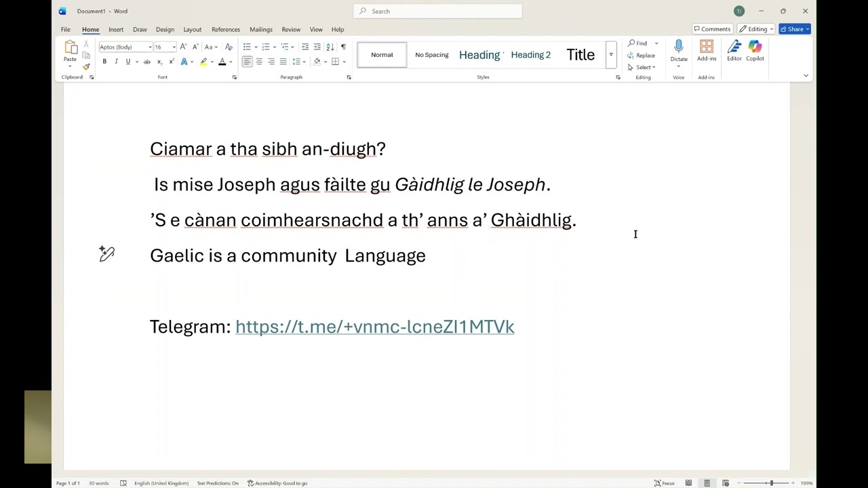The image size is (868, 488).
Task: Open the Telegram t.me hyperlink
Action: coord(375,327)
